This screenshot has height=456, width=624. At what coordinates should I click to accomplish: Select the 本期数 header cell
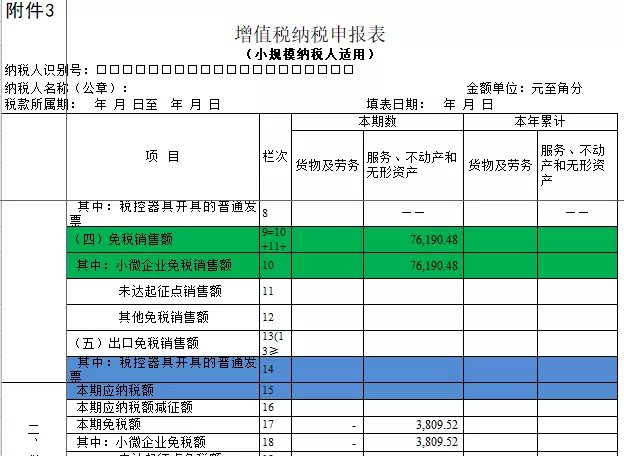[377, 122]
